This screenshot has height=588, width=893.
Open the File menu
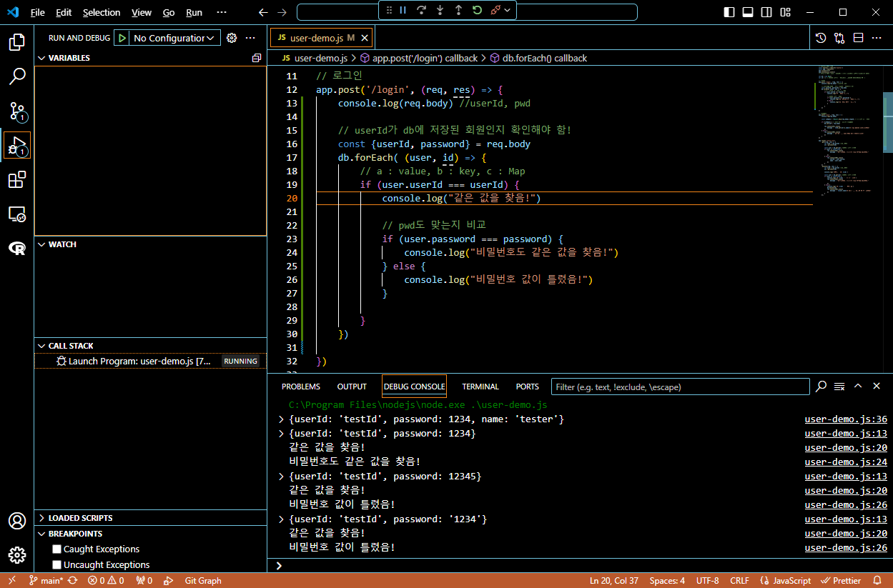pos(37,12)
